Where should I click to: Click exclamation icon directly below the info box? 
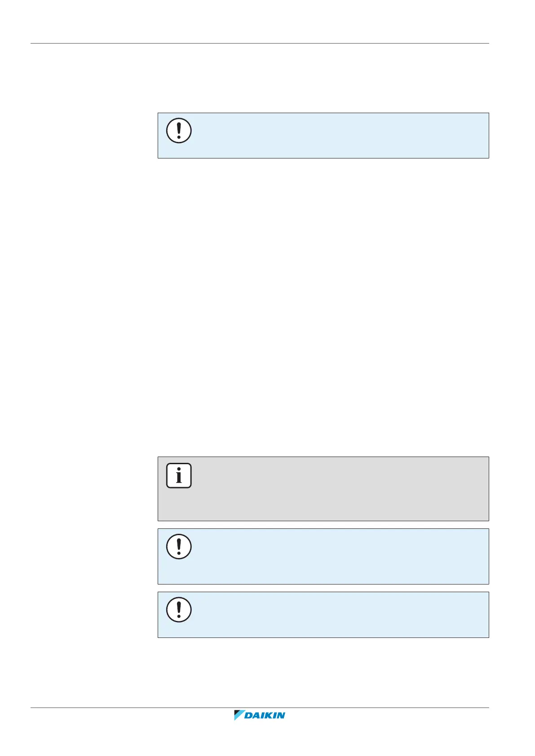pyautogui.click(x=179, y=547)
